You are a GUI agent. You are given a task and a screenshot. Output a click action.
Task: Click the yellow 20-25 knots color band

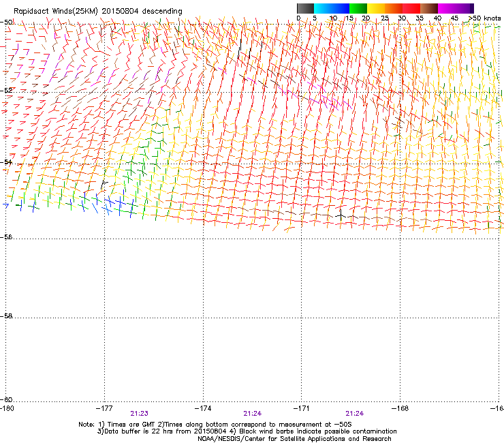pyautogui.click(x=376, y=8)
